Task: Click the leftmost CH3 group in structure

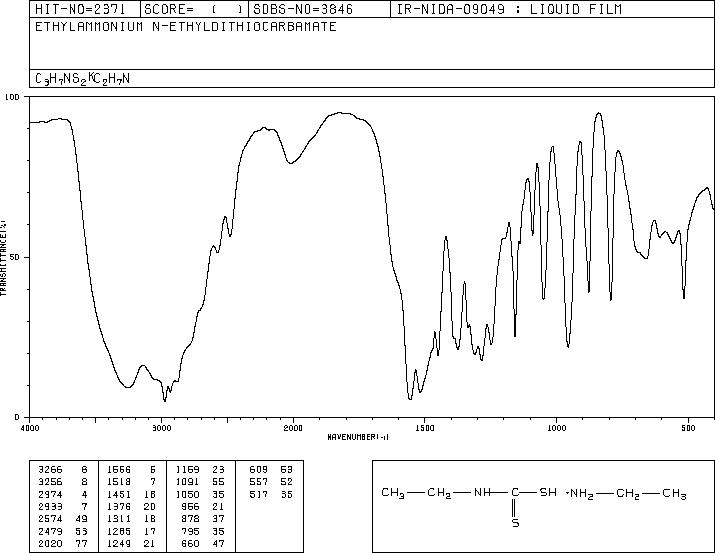Action: click(393, 494)
